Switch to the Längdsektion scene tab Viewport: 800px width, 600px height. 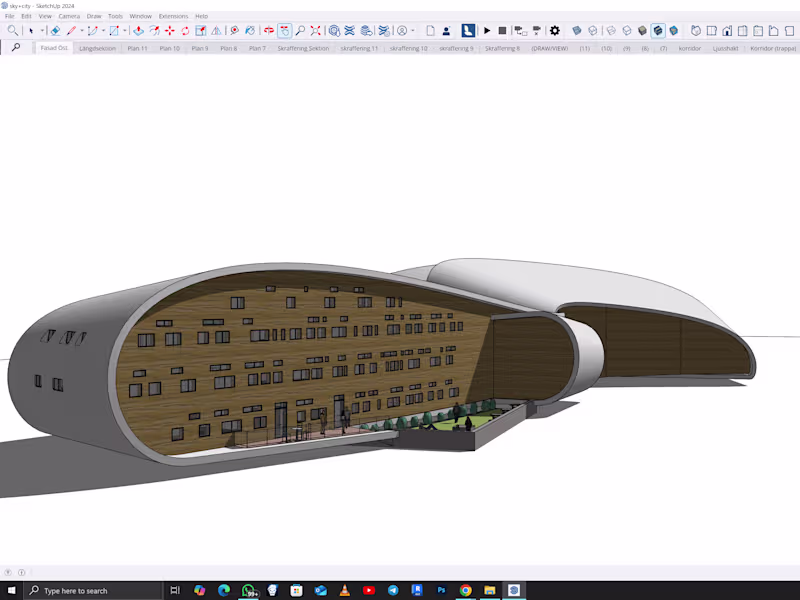tap(100, 47)
